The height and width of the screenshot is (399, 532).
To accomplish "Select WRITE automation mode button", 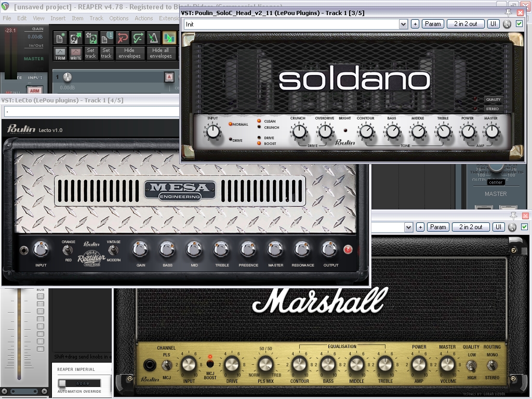I will coord(76,54).
